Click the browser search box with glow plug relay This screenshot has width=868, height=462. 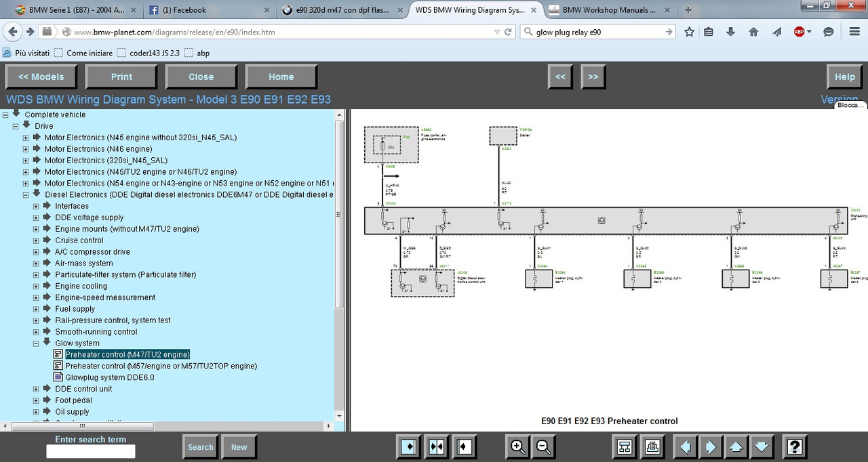point(598,32)
